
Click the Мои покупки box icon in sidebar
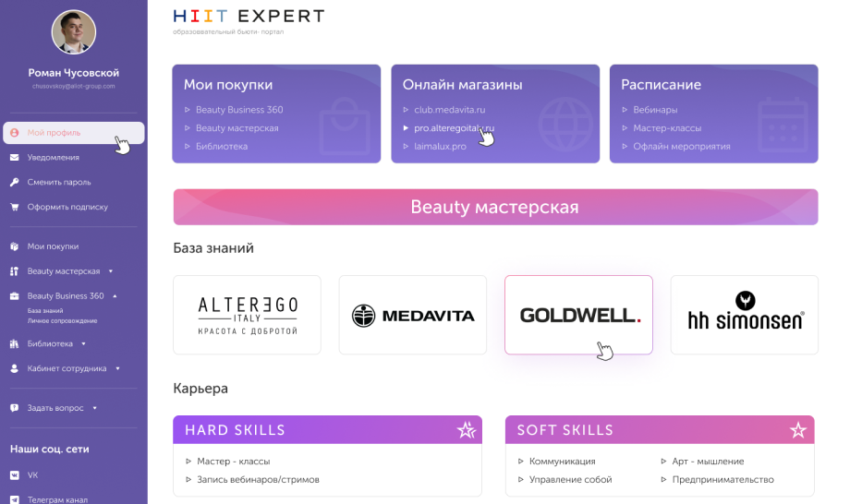(x=15, y=246)
